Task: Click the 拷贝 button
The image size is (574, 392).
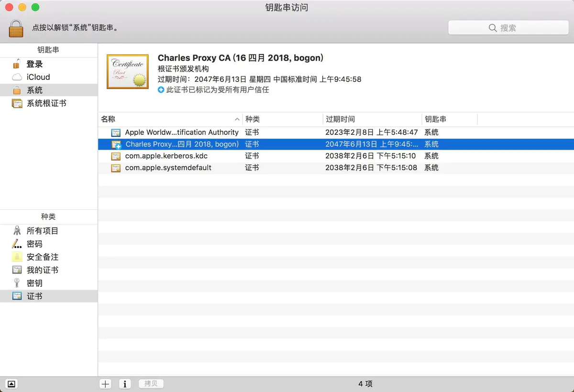Action: (151, 384)
